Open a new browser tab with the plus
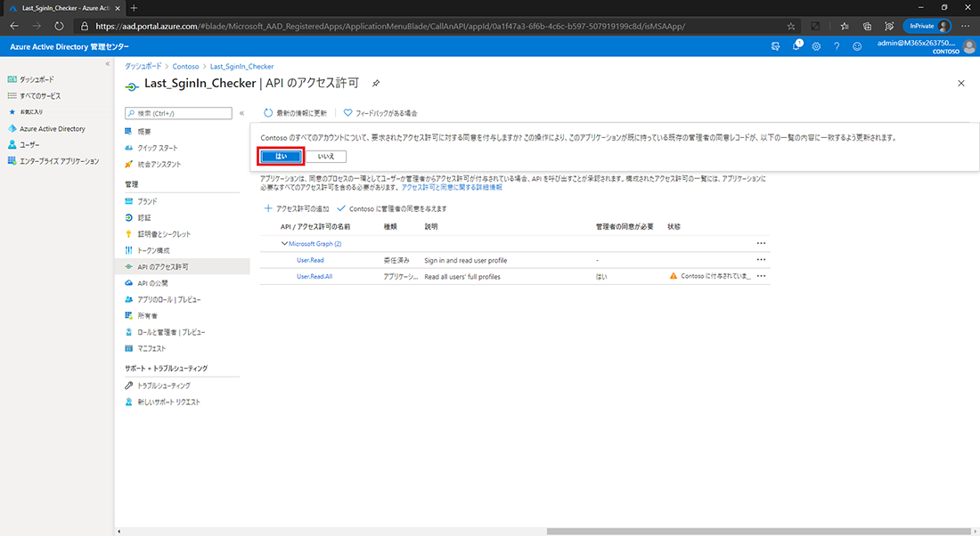The width and height of the screenshot is (980, 536). coord(134,8)
